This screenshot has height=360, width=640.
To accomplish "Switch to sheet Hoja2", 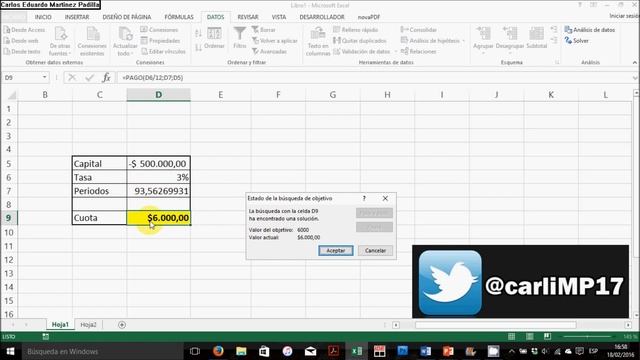I will [88, 325].
